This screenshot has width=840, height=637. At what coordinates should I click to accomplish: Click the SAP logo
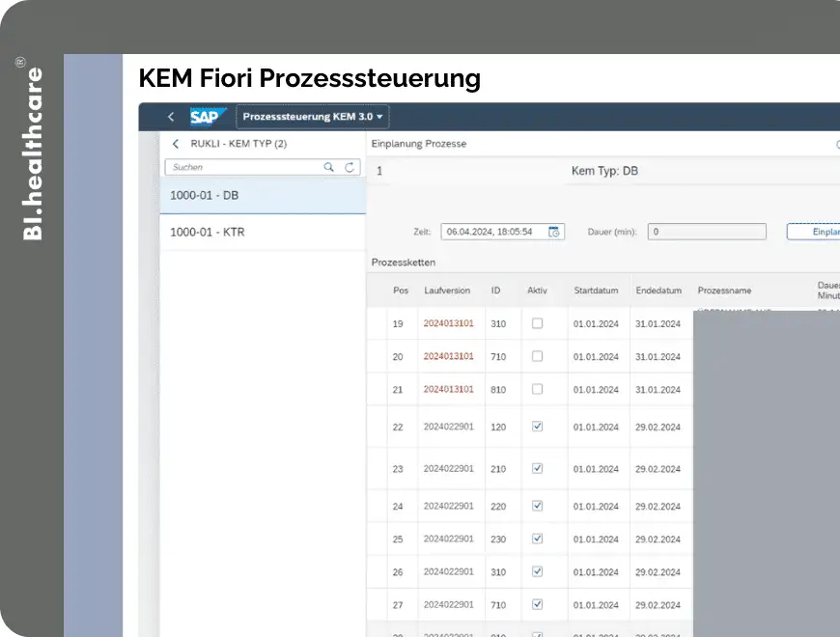click(x=208, y=116)
